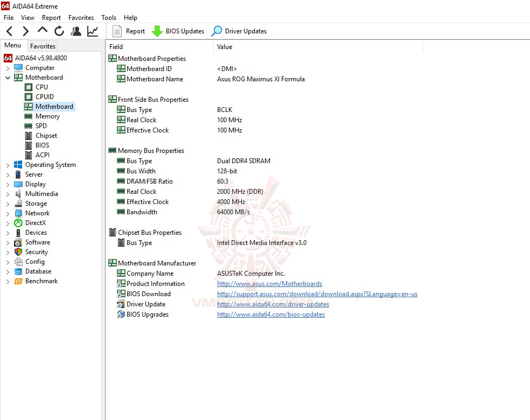Click the Back navigation arrow
530x420 pixels.
10,31
